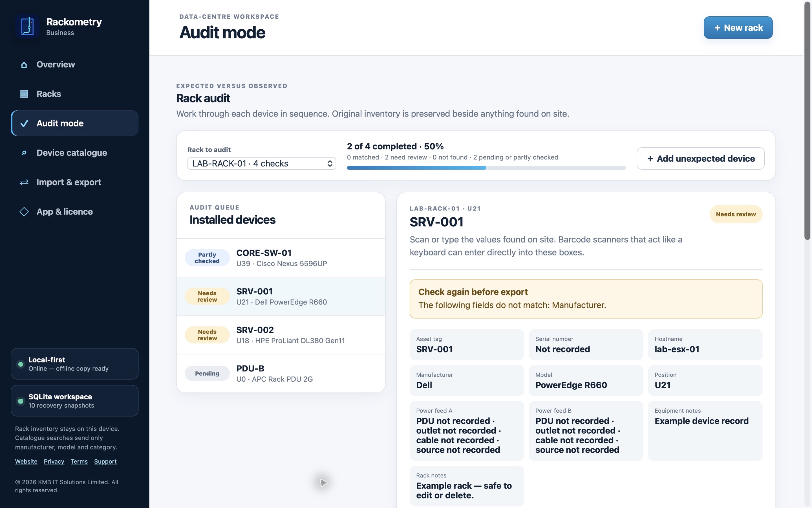Click the Asset tag SRV-001 field
Image resolution: width=812 pixels, height=508 pixels.
click(x=466, y=345)
